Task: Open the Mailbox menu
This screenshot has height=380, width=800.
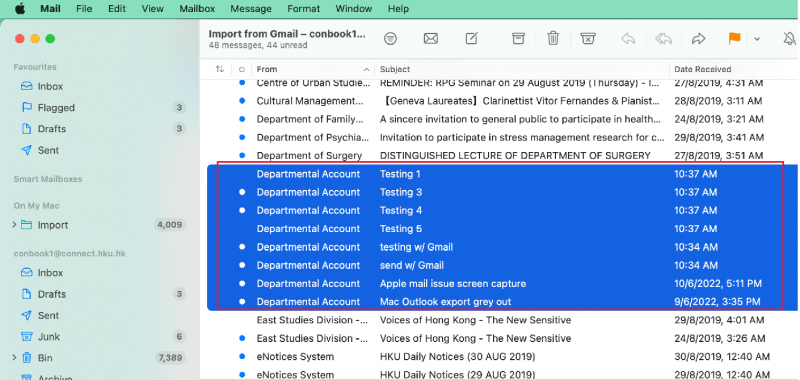Action: coord(197,9)
